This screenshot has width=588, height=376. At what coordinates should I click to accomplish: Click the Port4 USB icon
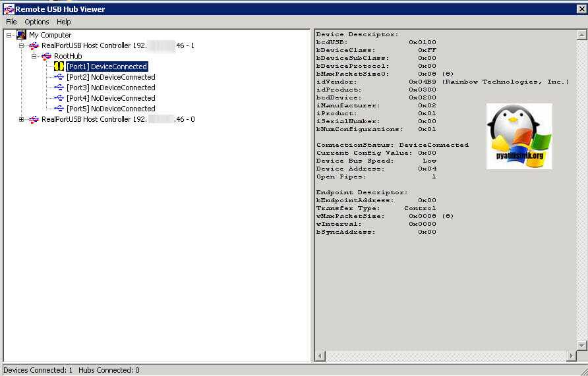(x=59, y=98)
